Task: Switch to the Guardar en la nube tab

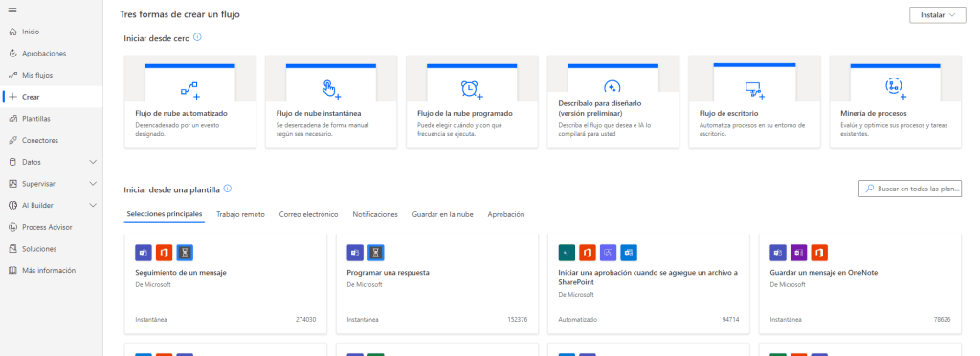Action: pos(442,214)
